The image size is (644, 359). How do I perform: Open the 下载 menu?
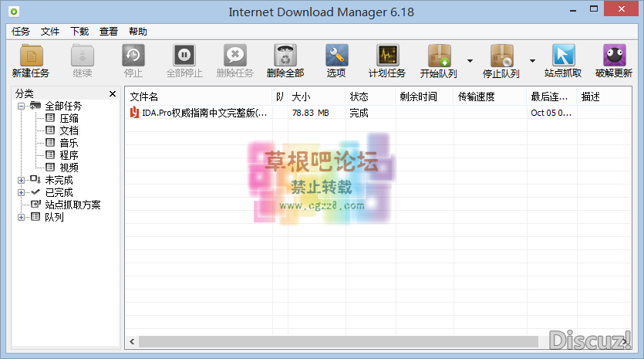[79, 32]
